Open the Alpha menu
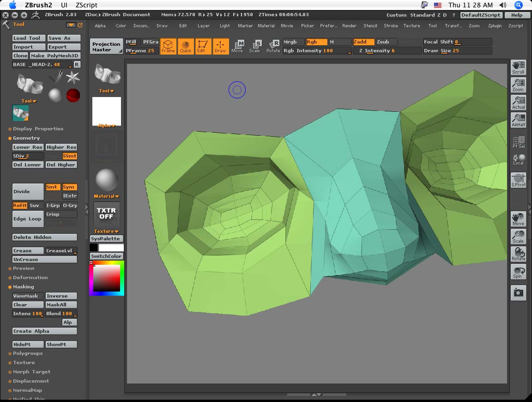 [100, 26]
